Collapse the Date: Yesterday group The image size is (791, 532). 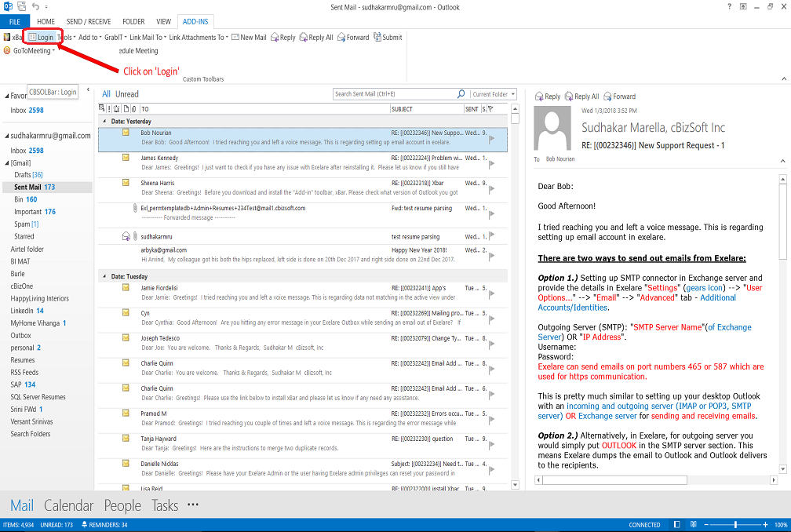(x=104, y=121)
